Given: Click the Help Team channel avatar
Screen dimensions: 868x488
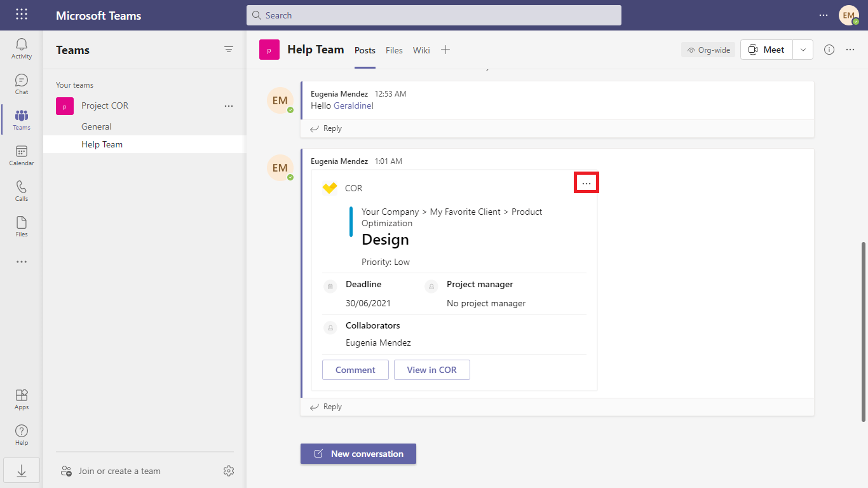Looking at the screenshot, I should (269, 50).
